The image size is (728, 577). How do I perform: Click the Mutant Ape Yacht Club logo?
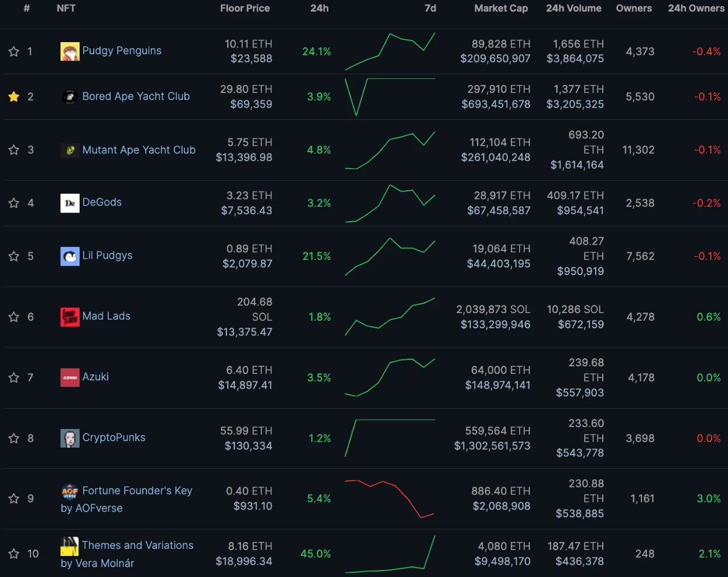point(70,150)
